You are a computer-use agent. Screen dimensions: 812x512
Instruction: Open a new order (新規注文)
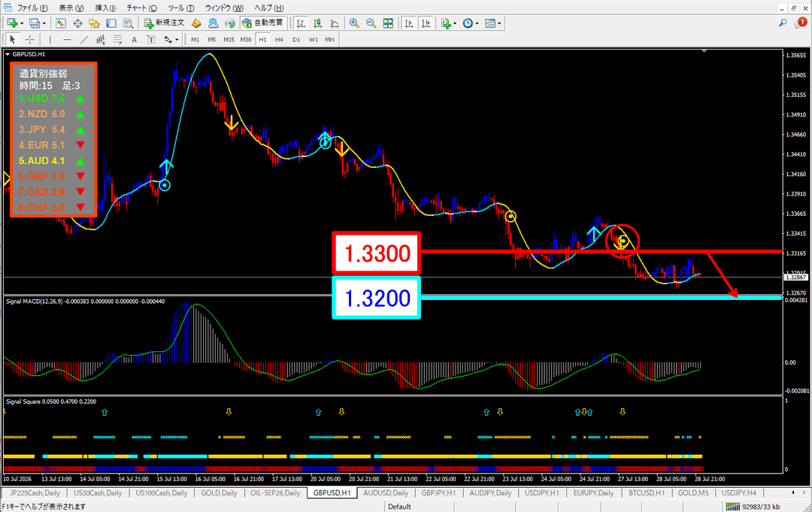(164, 23)
